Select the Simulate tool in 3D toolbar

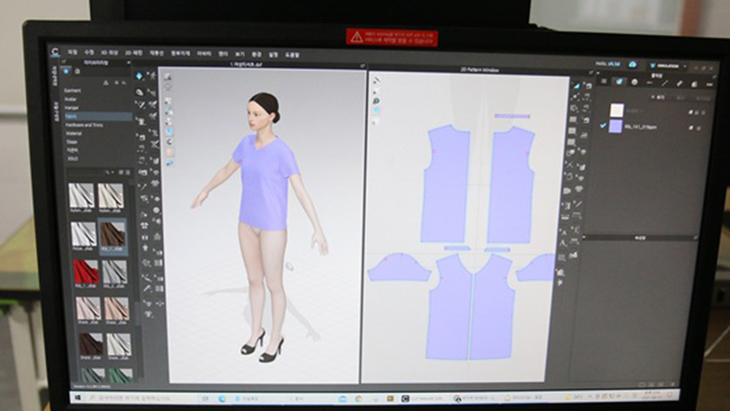(x=141, y=75)
